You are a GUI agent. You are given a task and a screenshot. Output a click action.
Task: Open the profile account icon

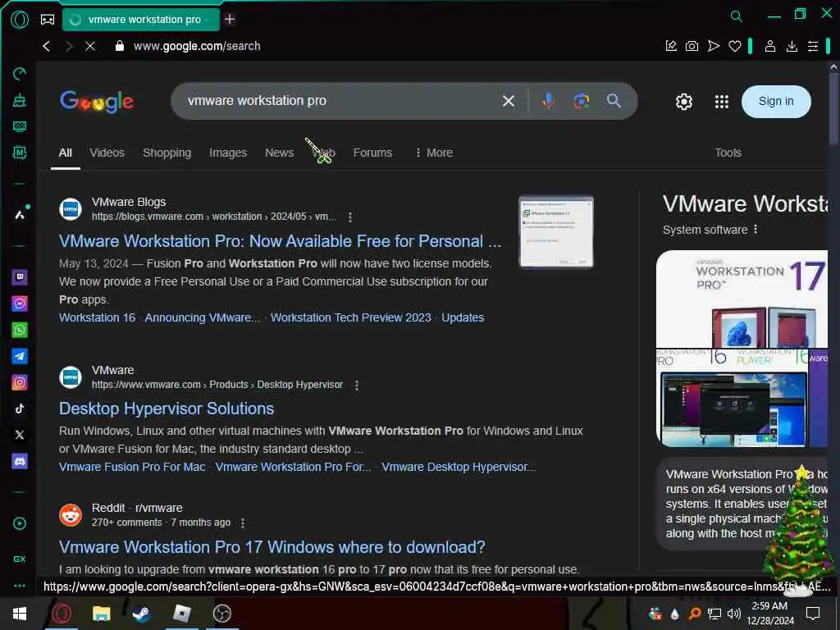[x=769, y=46]
